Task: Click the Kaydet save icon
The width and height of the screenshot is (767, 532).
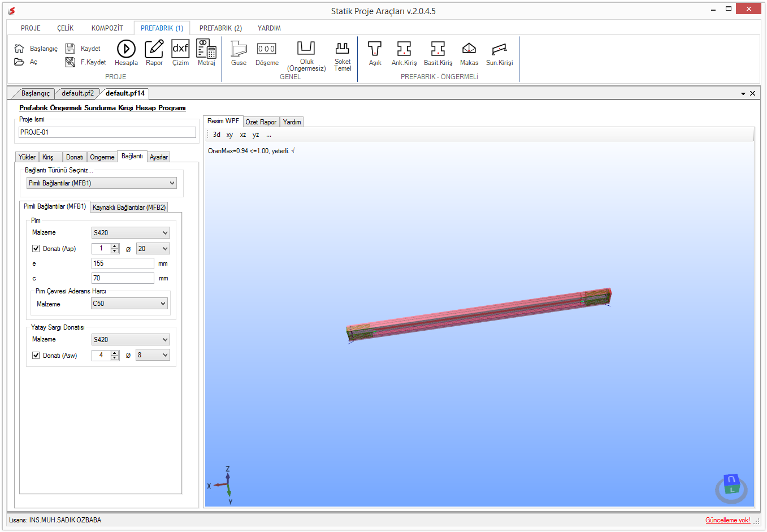Action: [70, 49]
